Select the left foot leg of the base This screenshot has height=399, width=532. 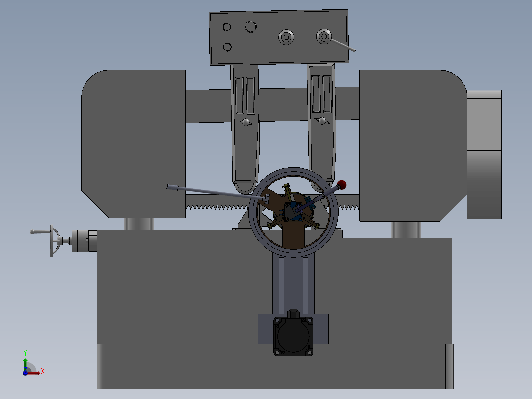click(101, 367)
